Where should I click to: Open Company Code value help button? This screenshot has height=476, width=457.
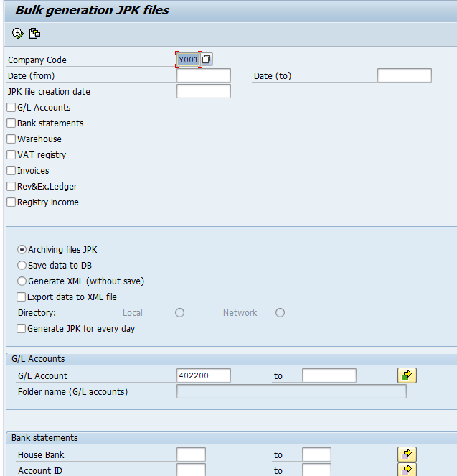[x=207, y=59]
